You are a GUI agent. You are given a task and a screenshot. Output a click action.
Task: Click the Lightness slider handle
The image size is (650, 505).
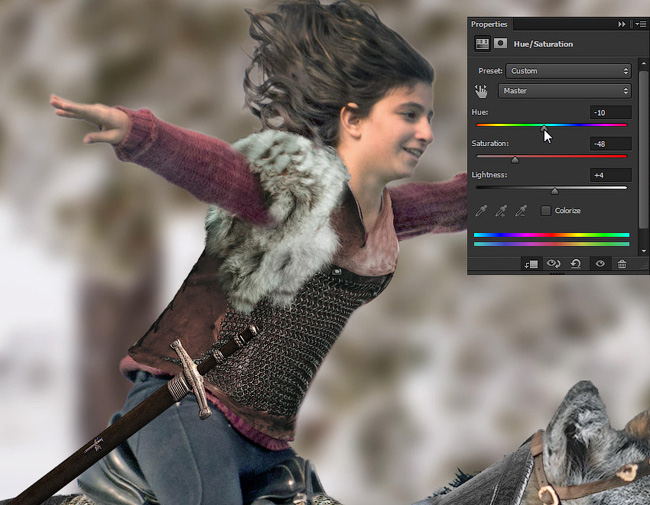[555, 191]
